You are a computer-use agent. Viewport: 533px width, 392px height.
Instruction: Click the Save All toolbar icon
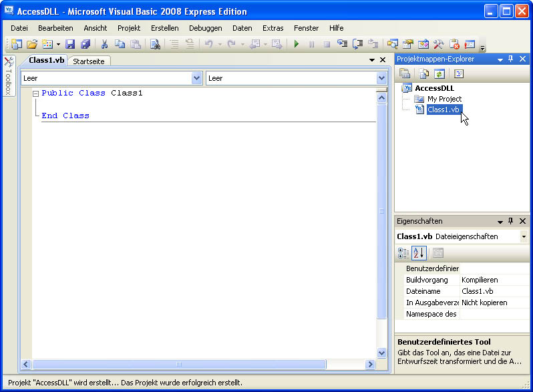85,44
